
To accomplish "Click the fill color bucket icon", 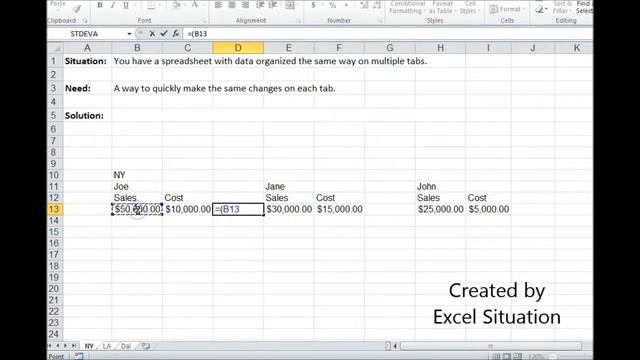I will (176, 5).
